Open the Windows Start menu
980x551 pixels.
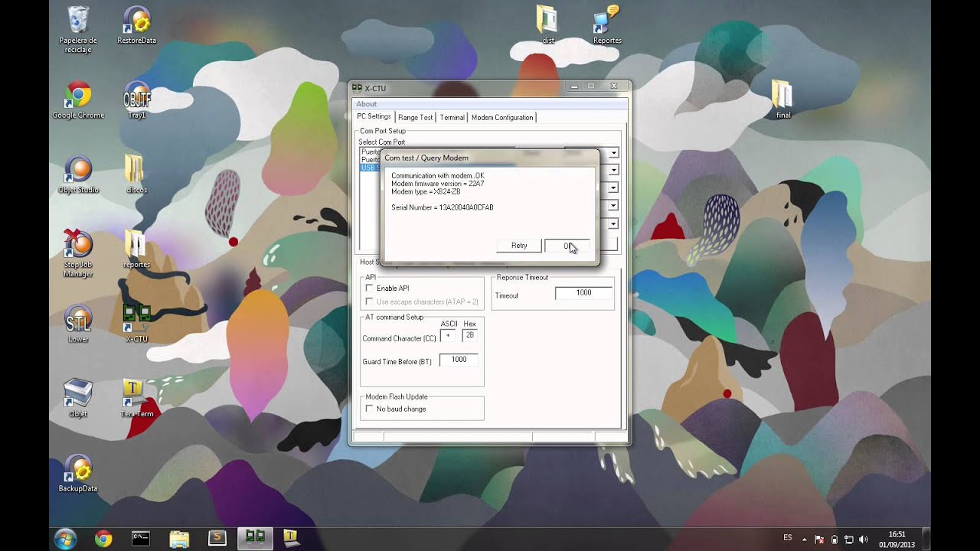[x=65, y=538]
